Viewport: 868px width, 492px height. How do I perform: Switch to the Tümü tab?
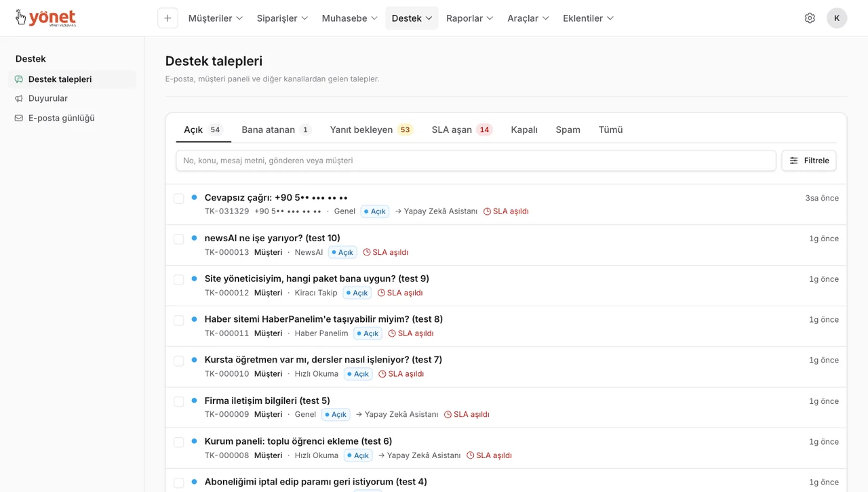pos(611,129)
